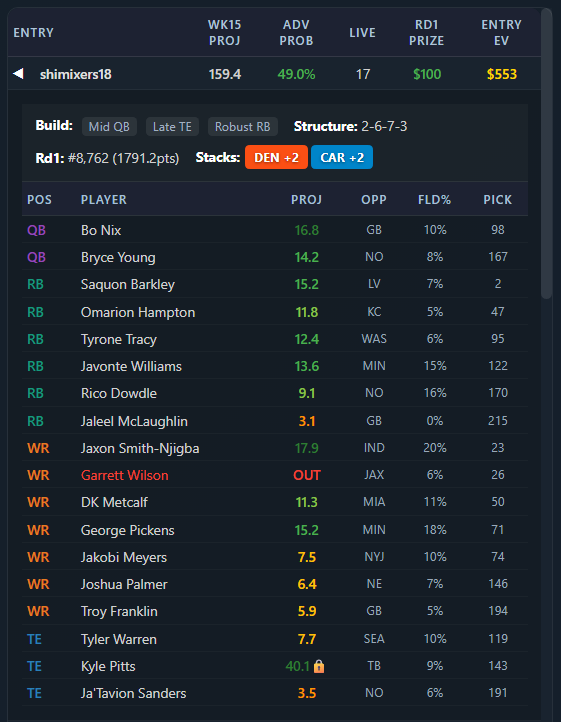The height and width of the screenshot is (722, 561).
Task: Click Garrett Wilson's red name
Action: point(124,475)
